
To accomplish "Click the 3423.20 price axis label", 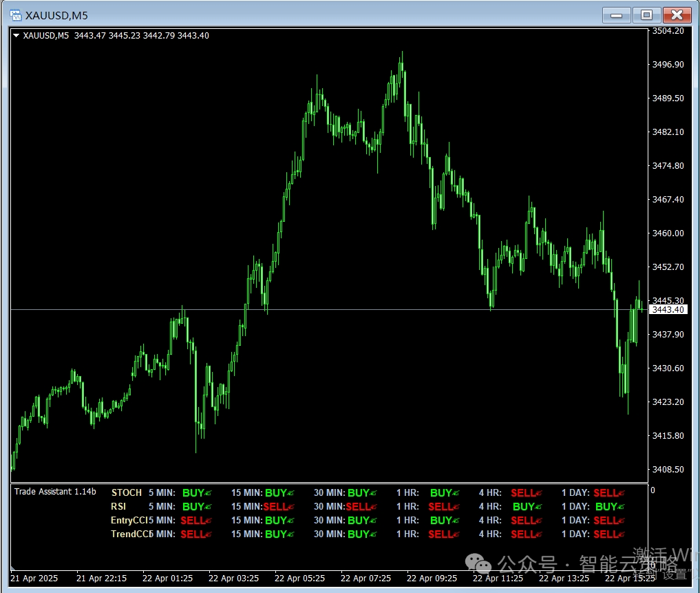I will coord(668,402).
